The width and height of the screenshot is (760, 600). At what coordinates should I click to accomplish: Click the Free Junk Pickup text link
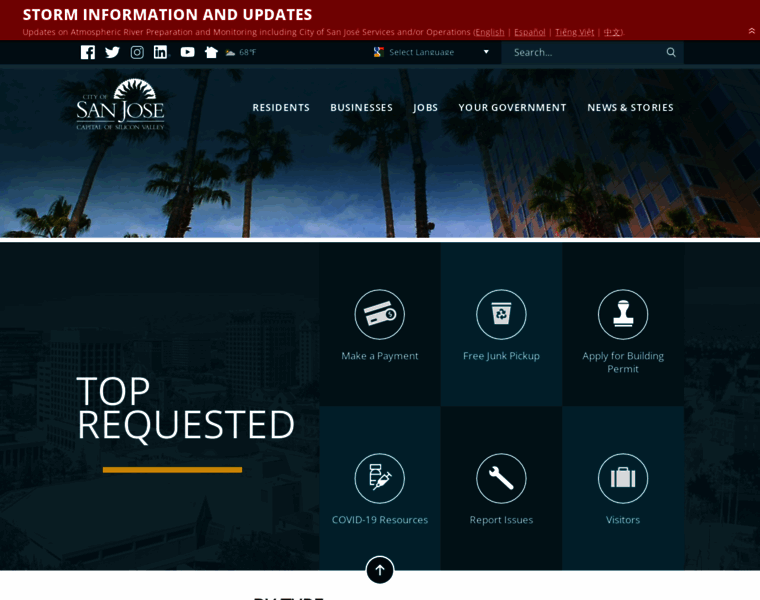point(501,356)
